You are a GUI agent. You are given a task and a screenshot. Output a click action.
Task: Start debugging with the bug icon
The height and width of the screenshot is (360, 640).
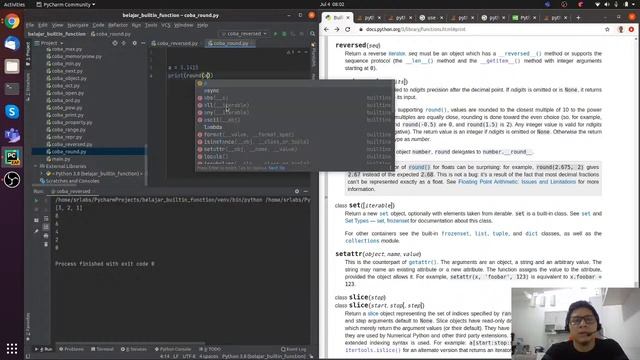pyautogui.click(x=284, y=33)
